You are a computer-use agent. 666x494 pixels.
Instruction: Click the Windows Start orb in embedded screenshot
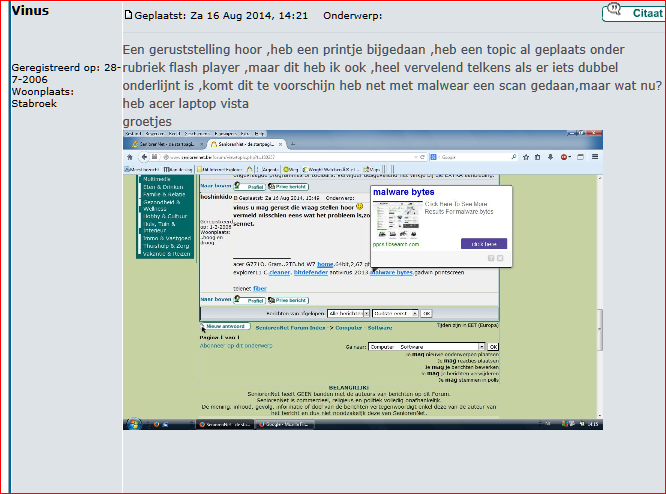click(132, 424)
